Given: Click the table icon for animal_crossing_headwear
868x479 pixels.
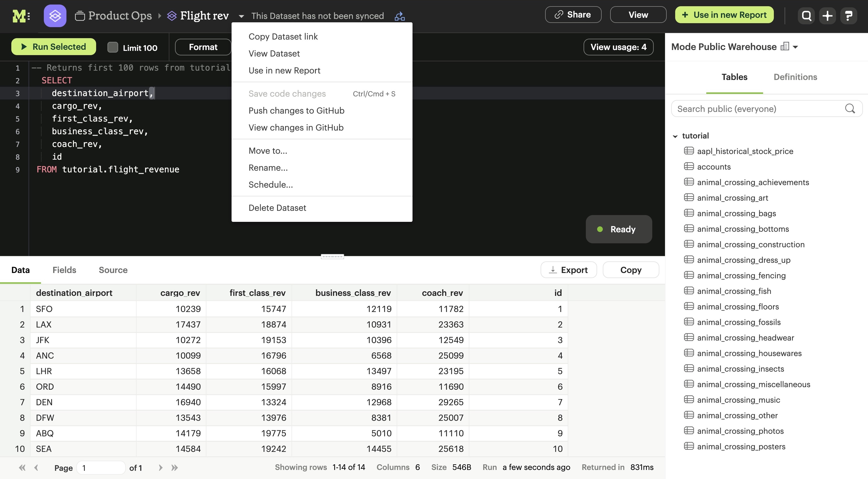Looking at the screenshot, I should click(x=689, y=337).
